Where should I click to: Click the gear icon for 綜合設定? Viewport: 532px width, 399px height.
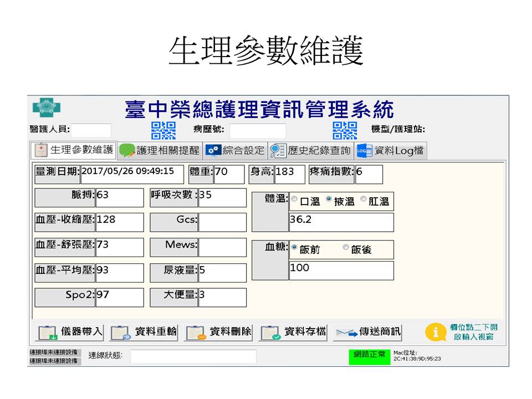pyautogui.click(x=213, y=150)
